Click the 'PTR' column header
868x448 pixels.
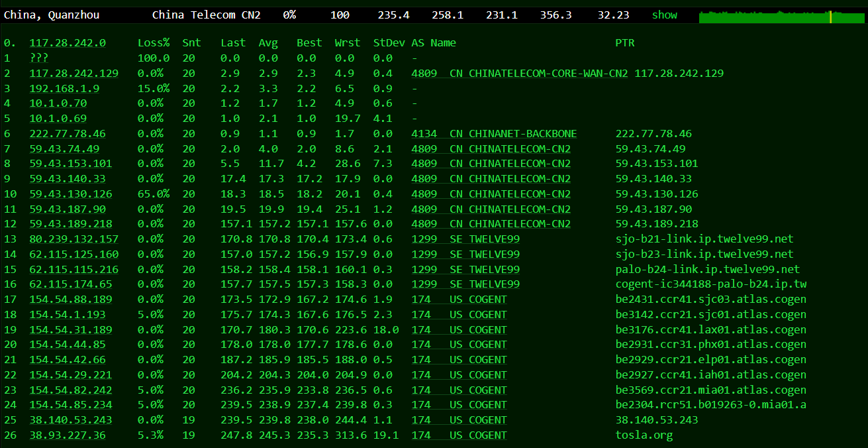625,42
